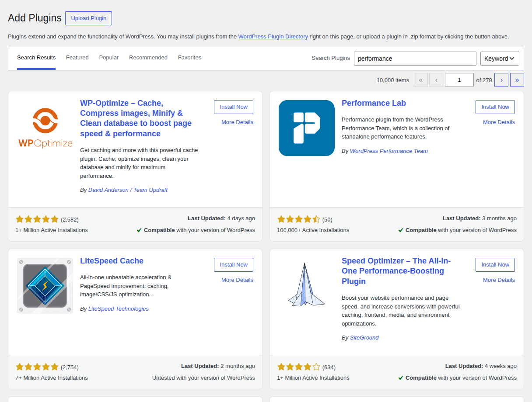Screen dimensions: 532x402
Task: Switch to the Search Results tab
Action: (x=36, y=58)
